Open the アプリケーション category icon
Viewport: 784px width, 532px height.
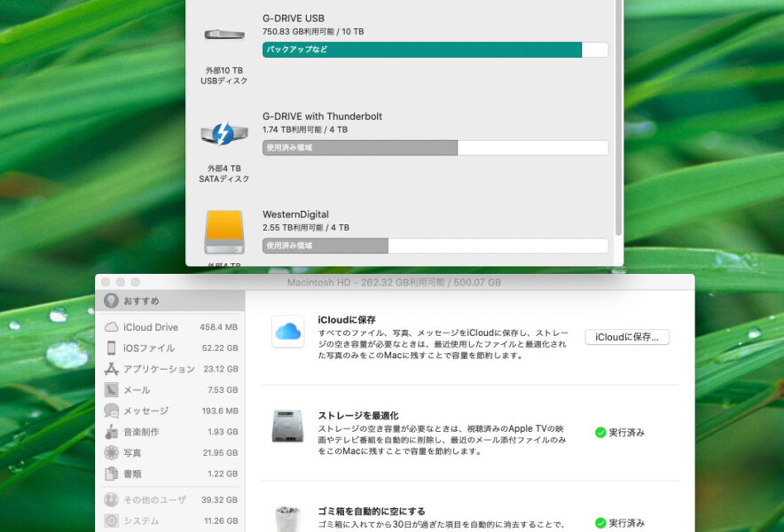pos(111,369)
